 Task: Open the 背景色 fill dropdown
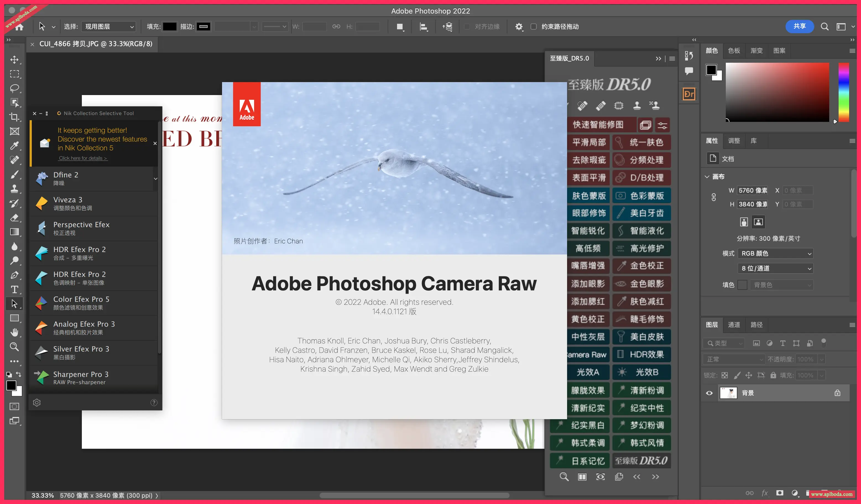tap(781, 285)
